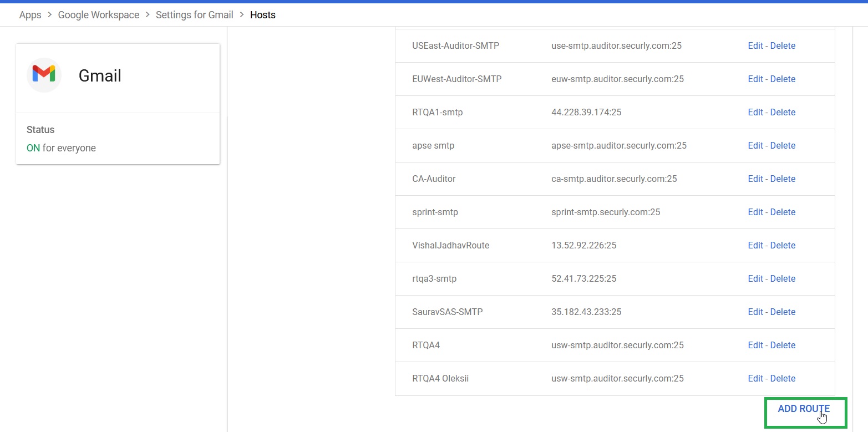Delete the USEast-Auditor-SMTP route
Image resolution: width=868 pixels, height=432 pixels.
click(x=783, y=46)
